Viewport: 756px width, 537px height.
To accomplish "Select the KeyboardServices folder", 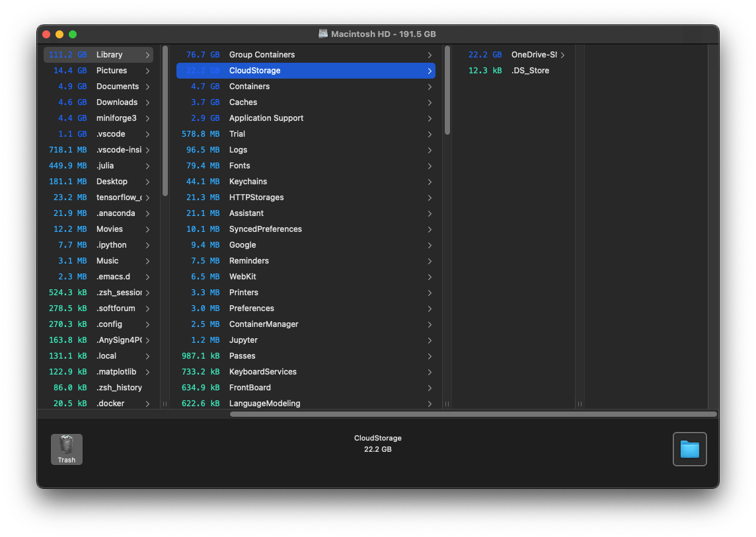I will tap(306, 372).
